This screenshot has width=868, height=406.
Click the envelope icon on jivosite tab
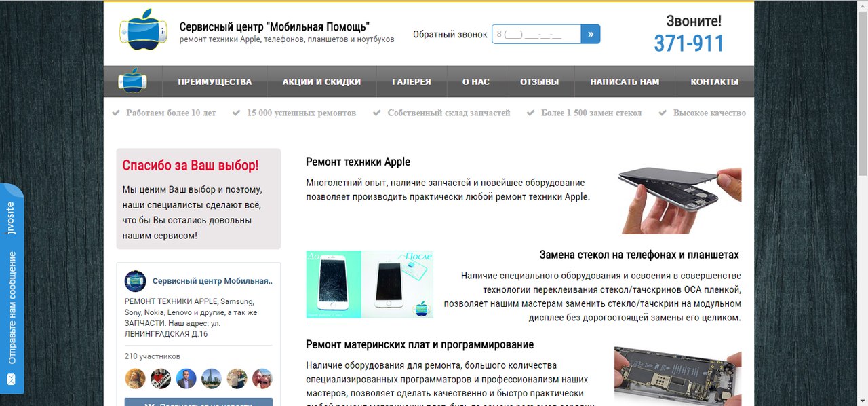tap(11, 379)
